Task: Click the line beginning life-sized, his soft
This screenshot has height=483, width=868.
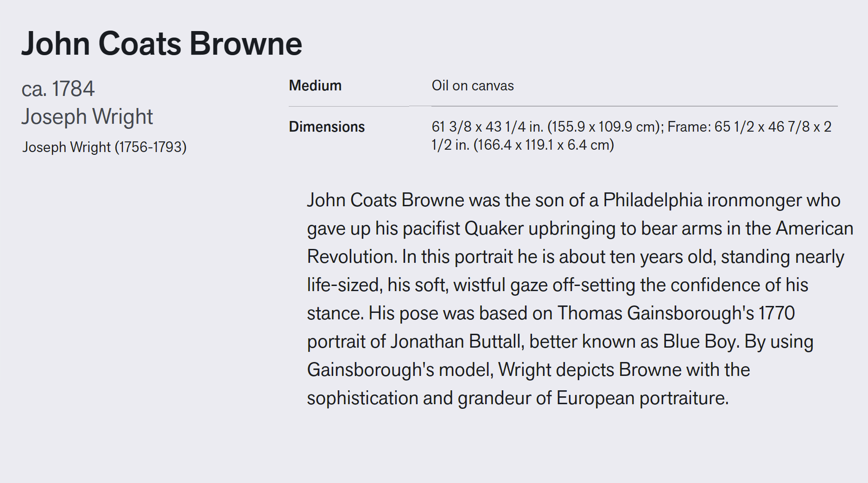Action: point(558,285)
